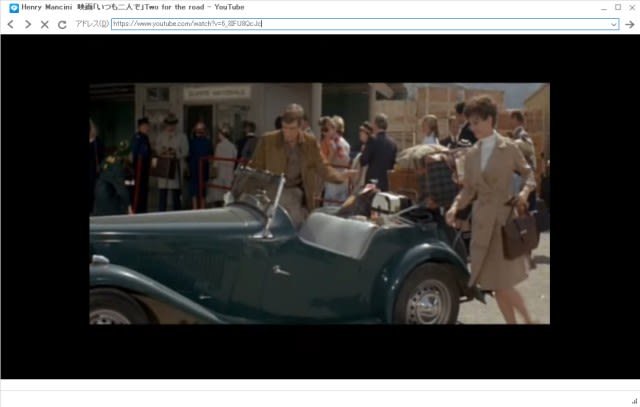Click the video frame showing the green car
640x407 pixels.
pos(320,204)
